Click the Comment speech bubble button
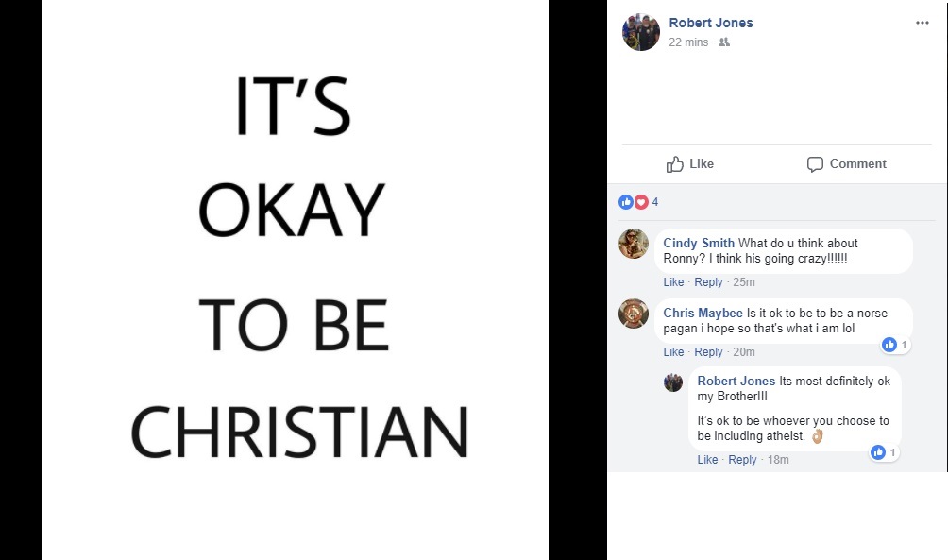The height and width of the screenshot is (560, 948). [x=846, y=164]
